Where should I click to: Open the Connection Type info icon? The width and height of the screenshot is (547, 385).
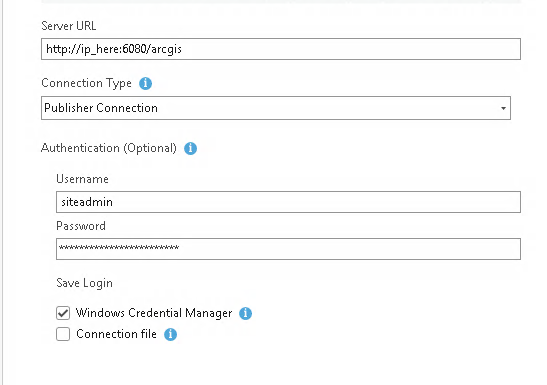tap(145, 83)
